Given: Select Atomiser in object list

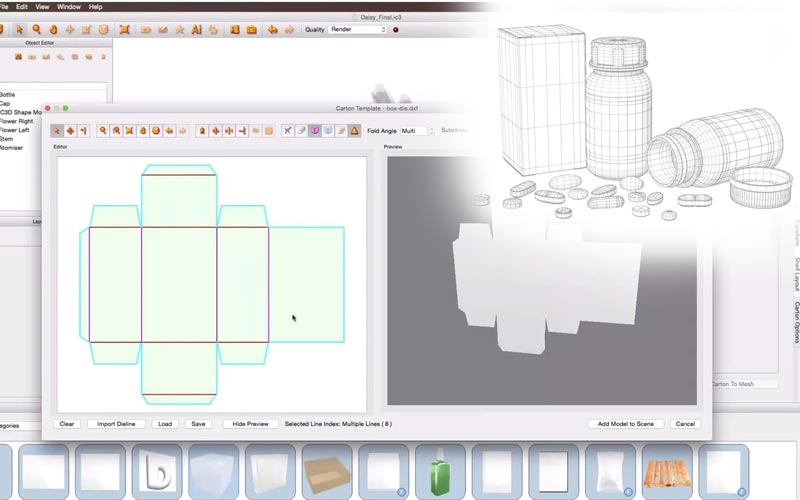Looking at the screenshot, I should click(x=12, y=148).
